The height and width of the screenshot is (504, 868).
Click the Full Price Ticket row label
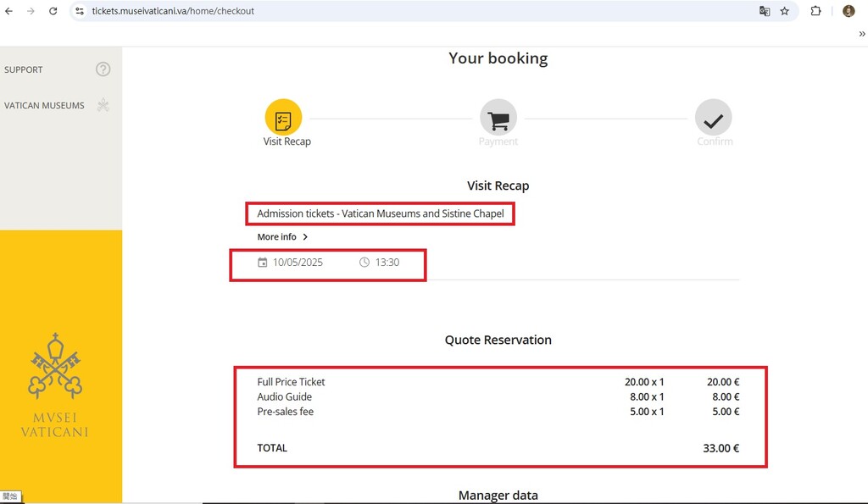pyautogui.click(x=291, y=382)
